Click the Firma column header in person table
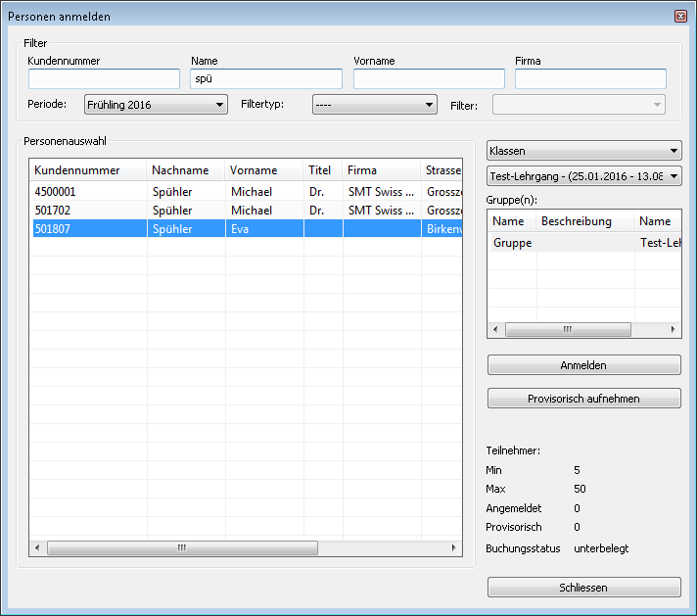 (x=380, y=170)
